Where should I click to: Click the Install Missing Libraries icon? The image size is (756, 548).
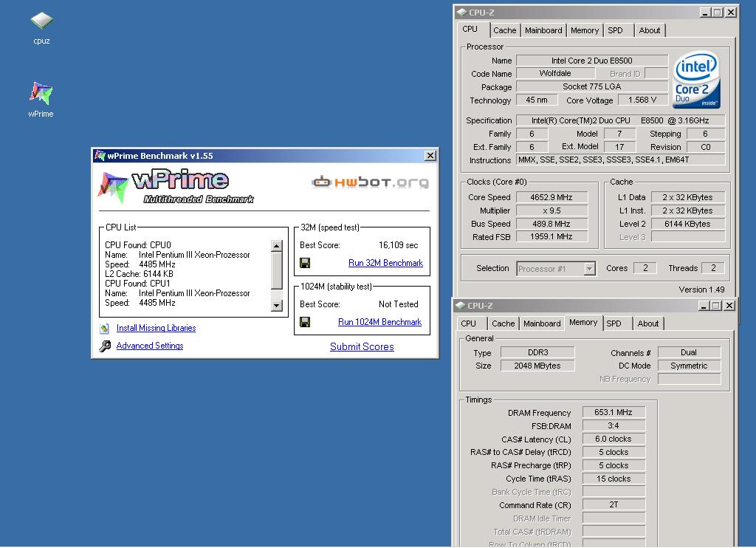[x=105, y=329]
